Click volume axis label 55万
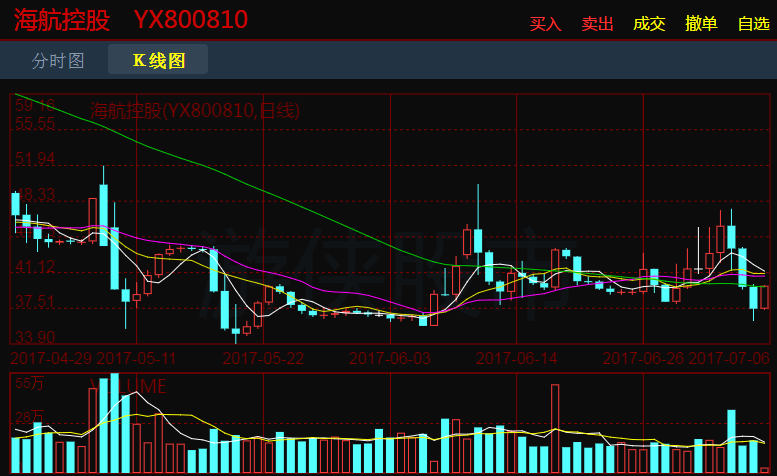This screenshot has height=476, width=777. click(x=30, y=383)
